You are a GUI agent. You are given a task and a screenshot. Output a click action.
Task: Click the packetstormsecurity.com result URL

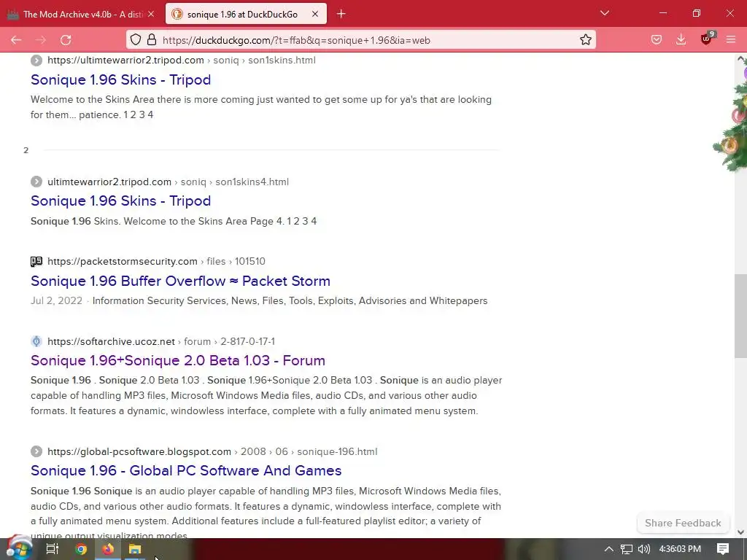[156, 261]
